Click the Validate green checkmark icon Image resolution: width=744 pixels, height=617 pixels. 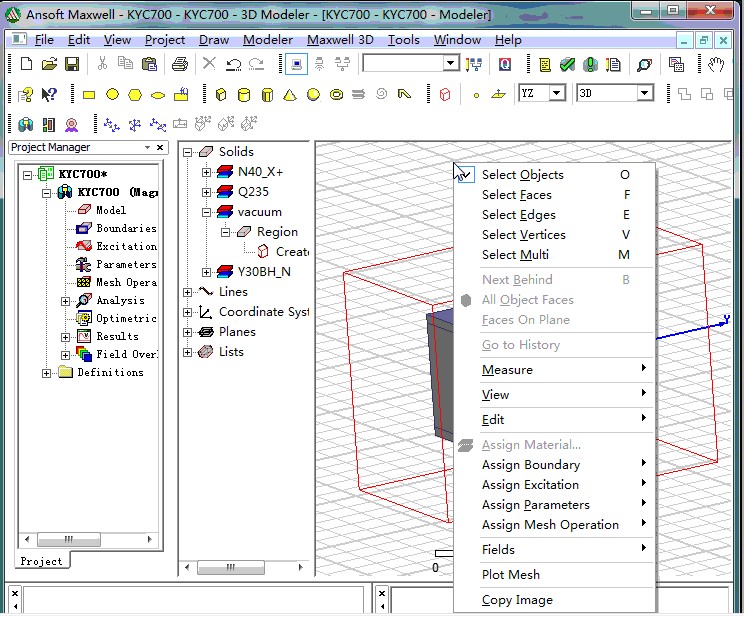[567, 64]
